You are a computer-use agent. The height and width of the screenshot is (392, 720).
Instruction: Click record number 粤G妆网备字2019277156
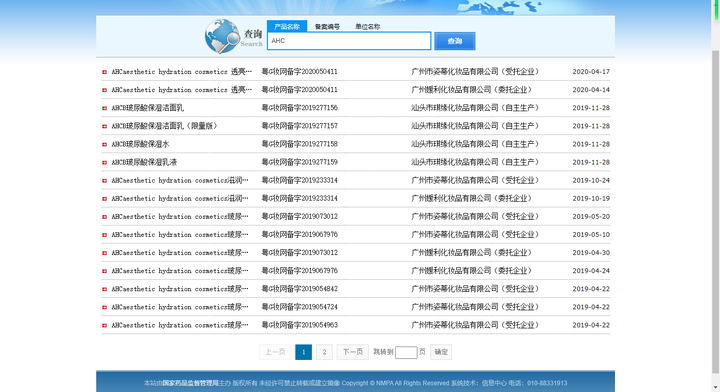point(299,108)
